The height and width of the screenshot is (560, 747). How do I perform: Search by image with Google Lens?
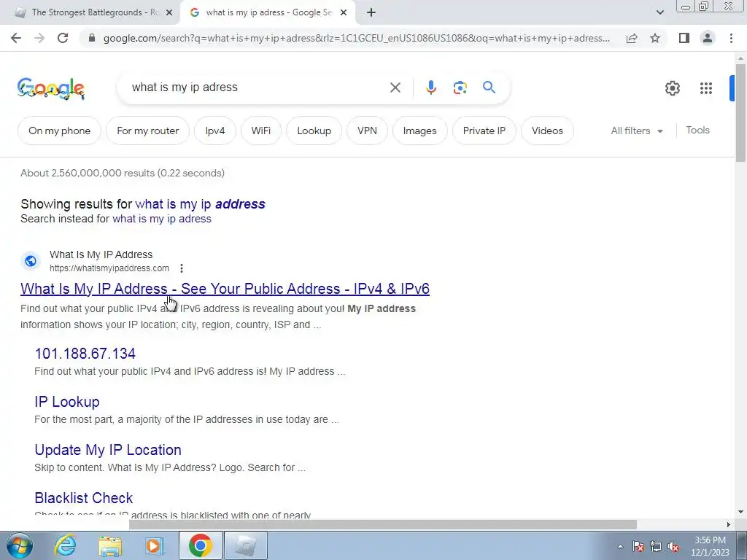(460, 87)
